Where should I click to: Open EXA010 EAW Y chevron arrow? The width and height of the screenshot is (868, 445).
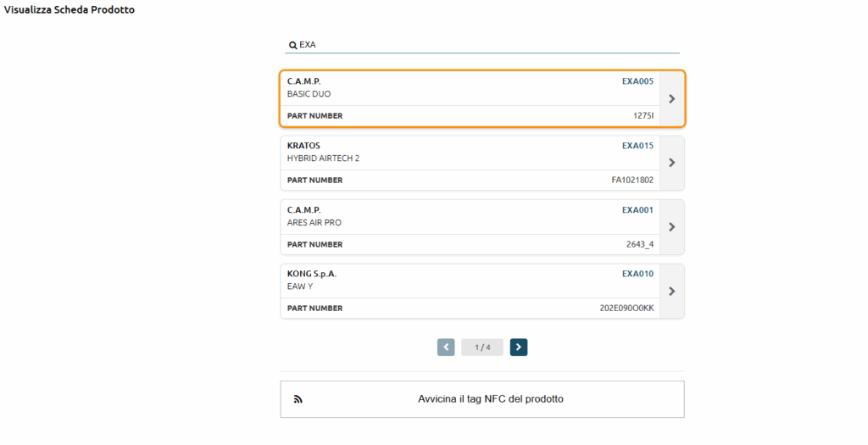coord(672,291)
